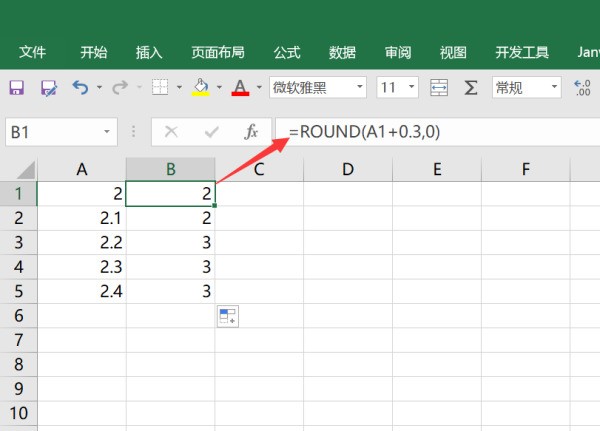Confirm formula entry with checkmark
Image resolution: width=600 pixels, height=431 pixels.
tap(212, 132)
